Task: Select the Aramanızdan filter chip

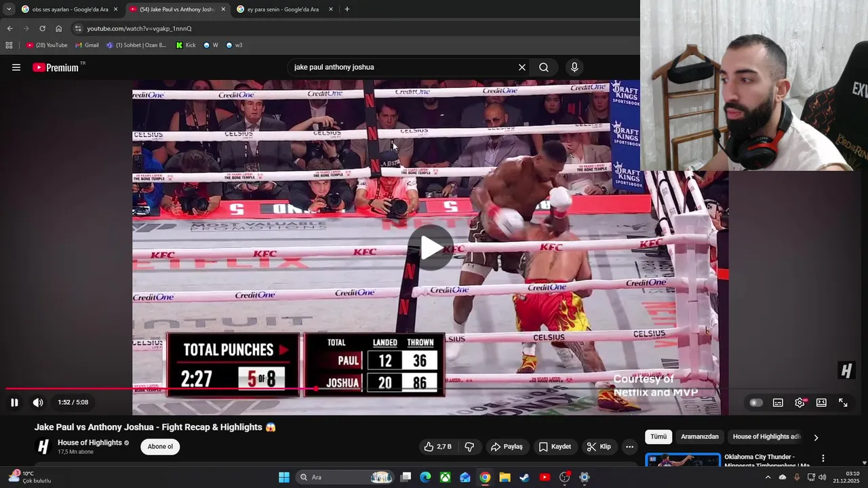Action: click(x=699, y=436)
